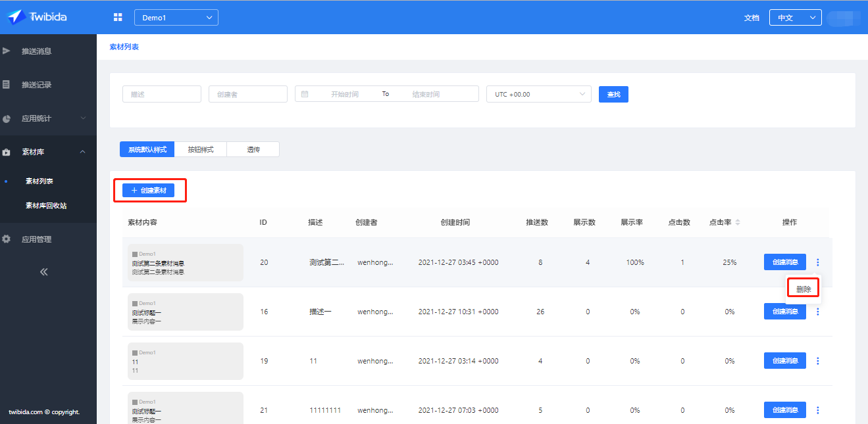
Task: Click push count 26 in ID 16 row
Action: (x=540, y=312)
